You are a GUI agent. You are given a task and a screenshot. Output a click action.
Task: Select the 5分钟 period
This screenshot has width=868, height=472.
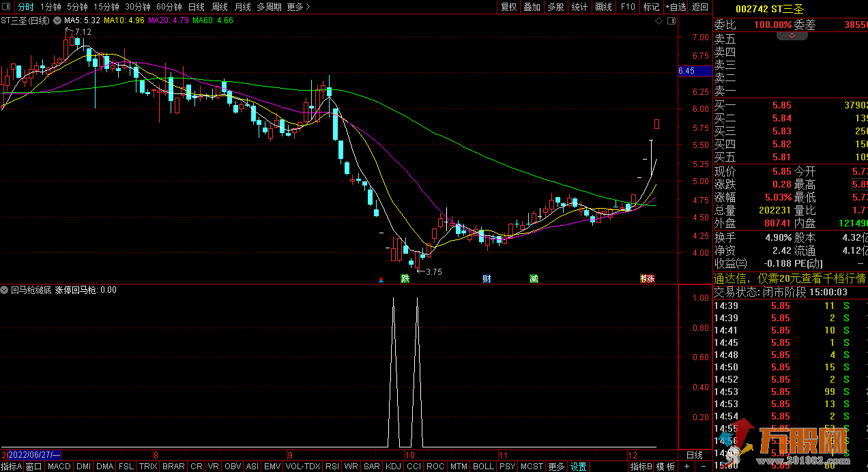pos(77,7)
